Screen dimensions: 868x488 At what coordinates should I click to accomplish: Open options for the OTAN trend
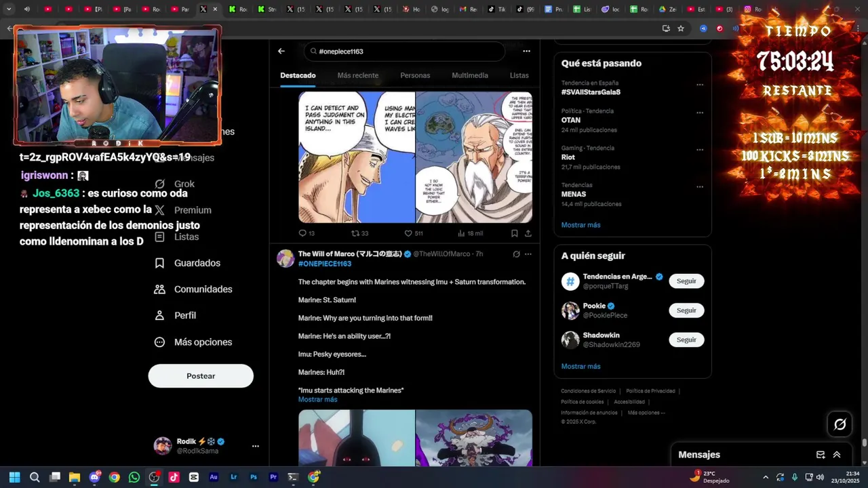[700, 113]
